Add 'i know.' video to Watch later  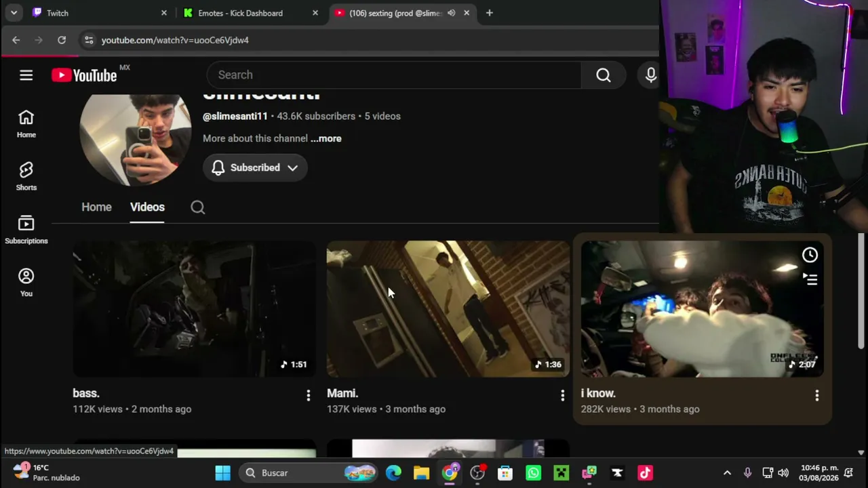tap(810, 255)
